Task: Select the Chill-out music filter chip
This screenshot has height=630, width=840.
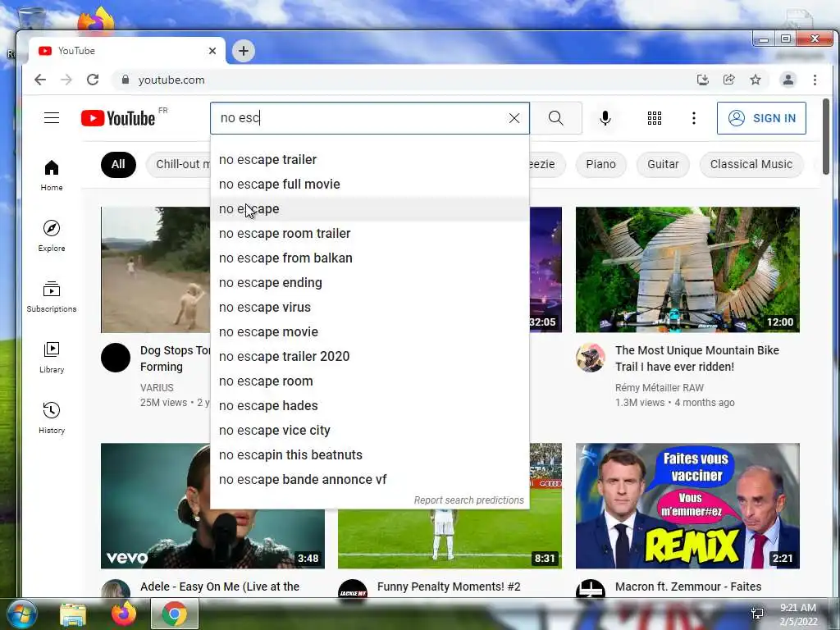Action: (x=177, y=164)
